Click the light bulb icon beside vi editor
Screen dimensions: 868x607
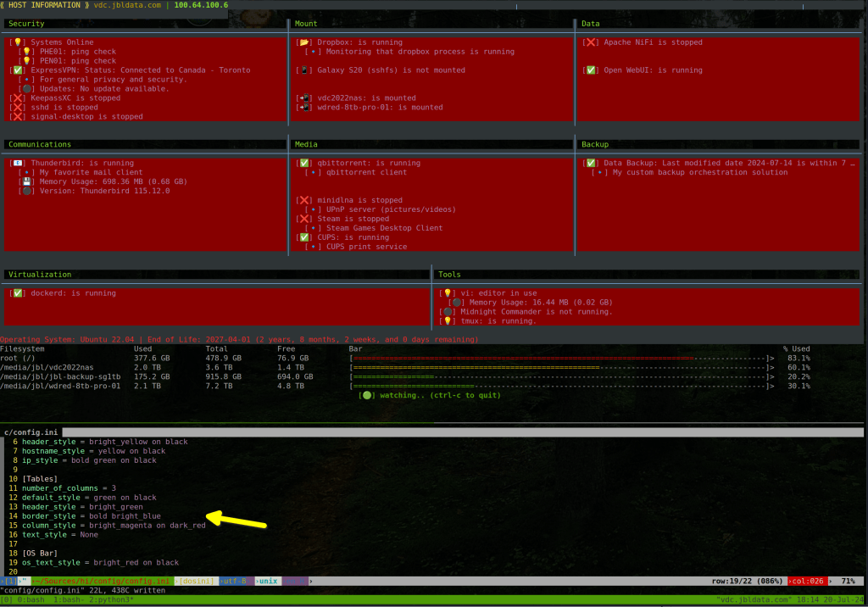[x=447, y=293]
